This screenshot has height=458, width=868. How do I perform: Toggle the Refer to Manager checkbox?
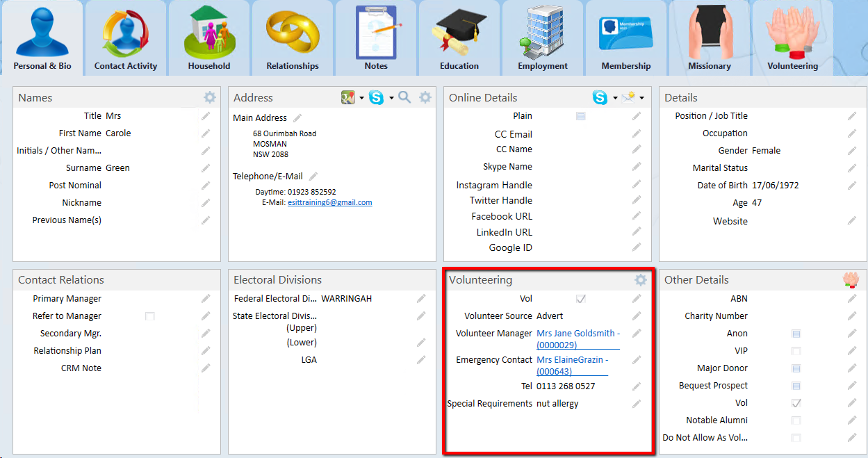point(149,316)
